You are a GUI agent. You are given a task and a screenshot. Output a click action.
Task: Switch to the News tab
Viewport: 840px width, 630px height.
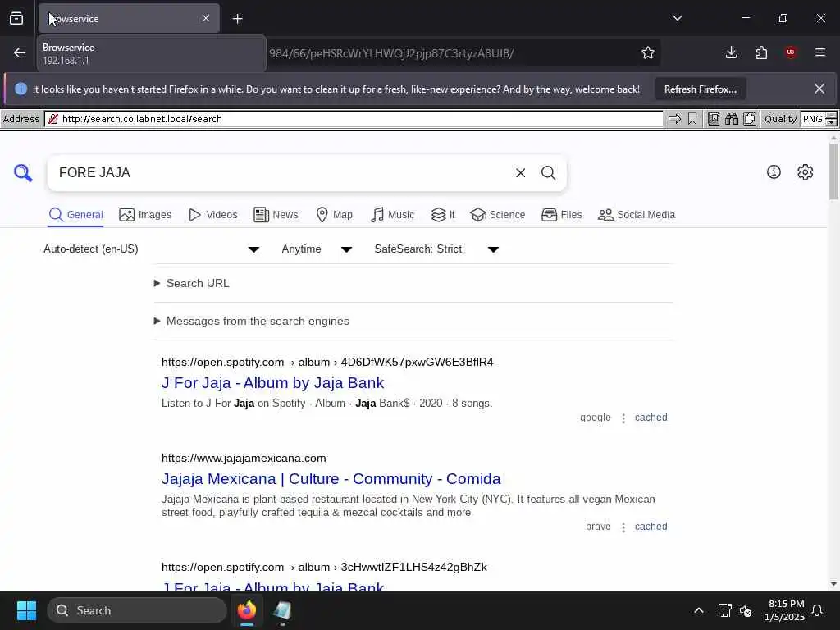click(276, 215)
